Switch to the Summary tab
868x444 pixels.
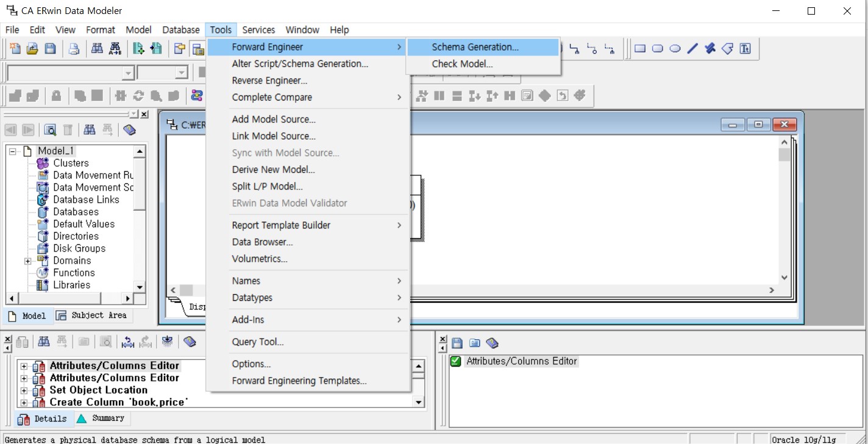click(102, 418)
